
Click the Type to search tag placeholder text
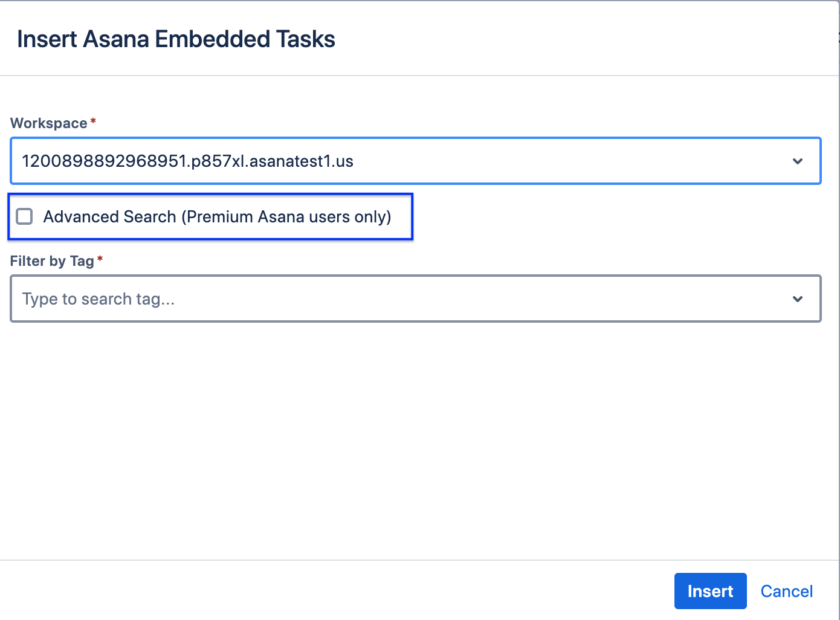(99, 299)
